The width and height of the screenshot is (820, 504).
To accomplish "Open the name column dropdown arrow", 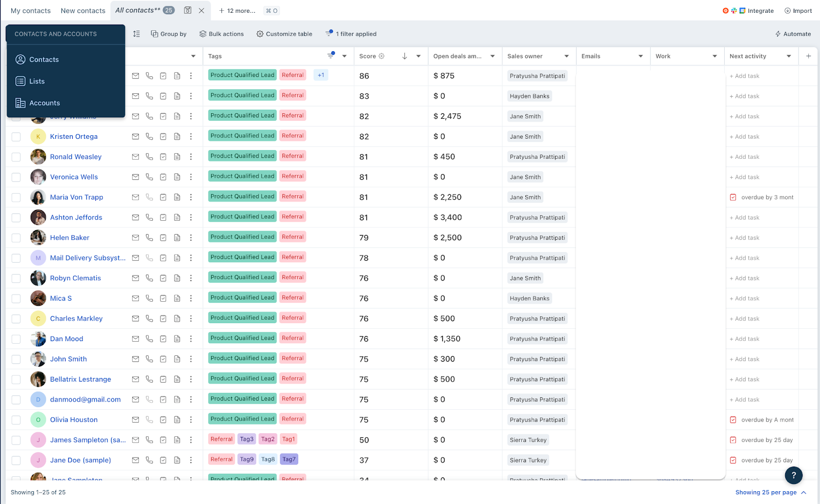I will (x=193, y=56).
